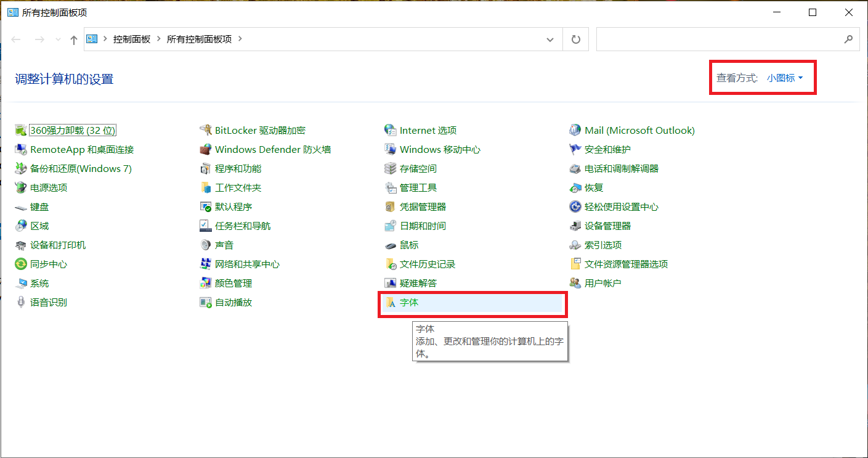Click the 语音识别 microphone icon

tap(22, 302)
